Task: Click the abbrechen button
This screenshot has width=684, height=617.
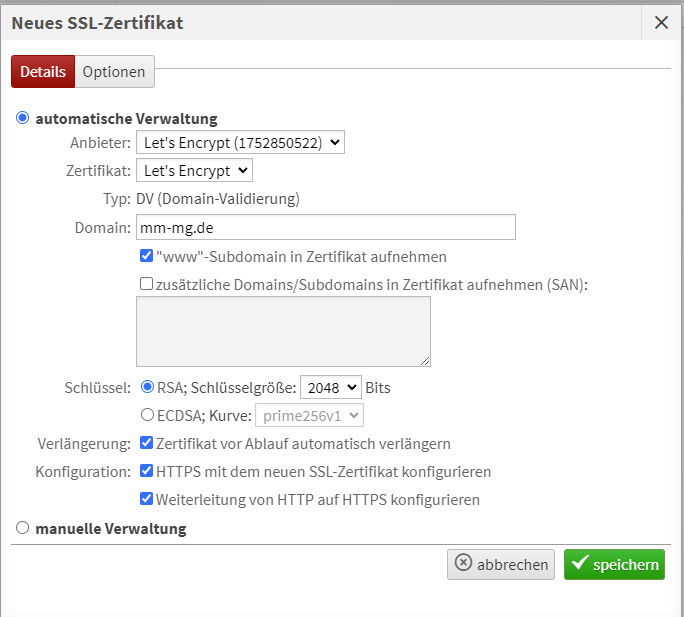Action: (x=501, y=564)
